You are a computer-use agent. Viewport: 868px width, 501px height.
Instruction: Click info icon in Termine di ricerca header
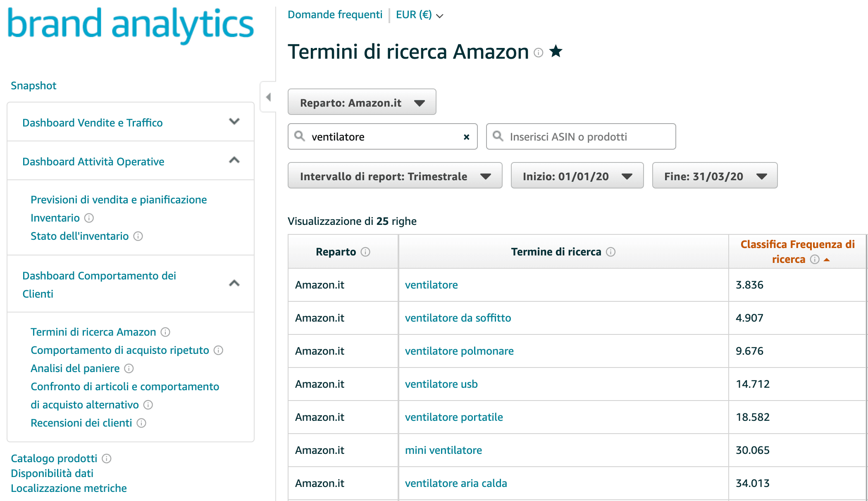[610, 252]
